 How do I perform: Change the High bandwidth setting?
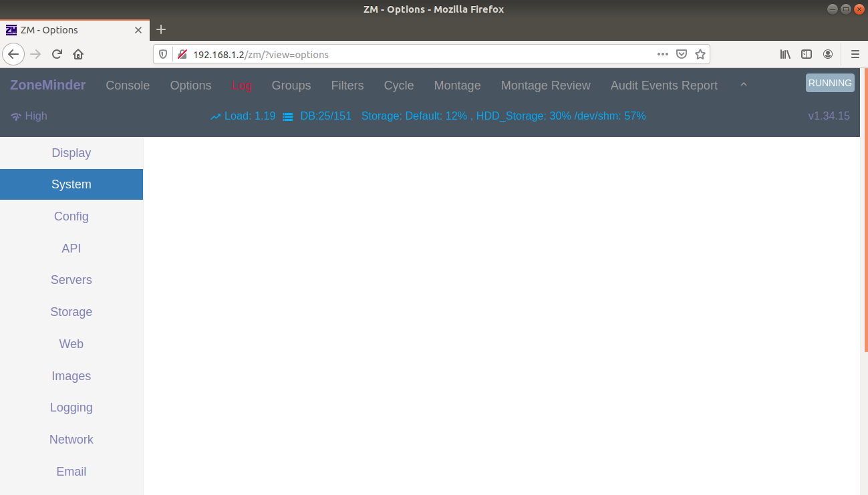[36, 116]
